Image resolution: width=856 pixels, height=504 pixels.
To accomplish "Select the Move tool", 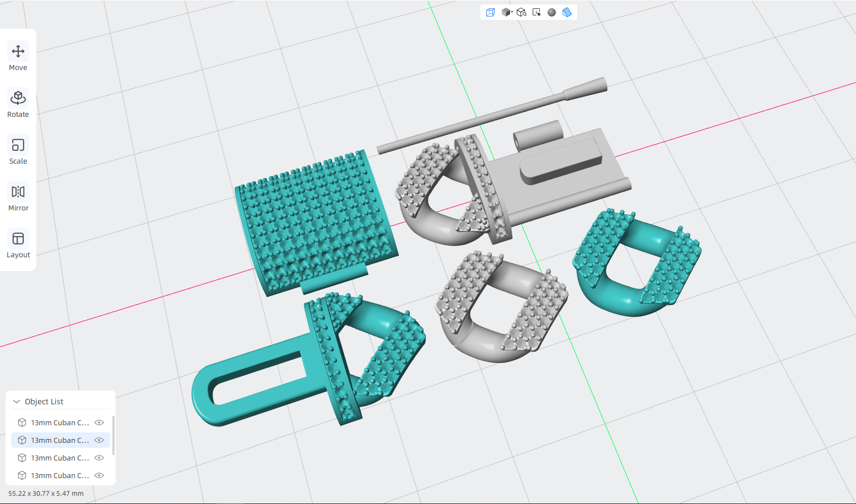I will click(18, 57).
